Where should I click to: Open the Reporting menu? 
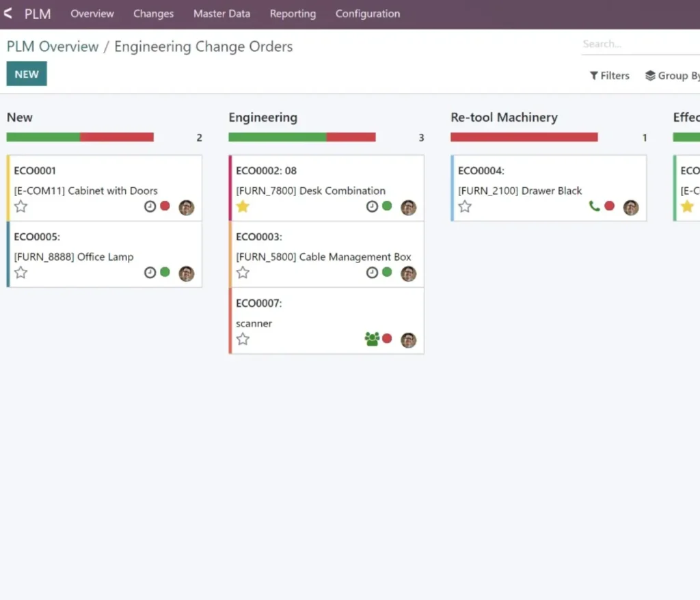point(293,14)
